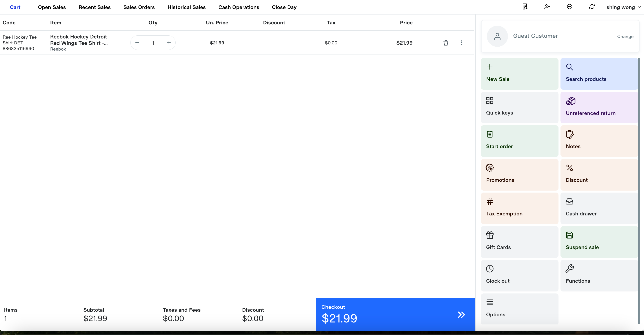
Task: Decrease item quantity with minus button
Action: pyautogui.click(x=137, y=43)
